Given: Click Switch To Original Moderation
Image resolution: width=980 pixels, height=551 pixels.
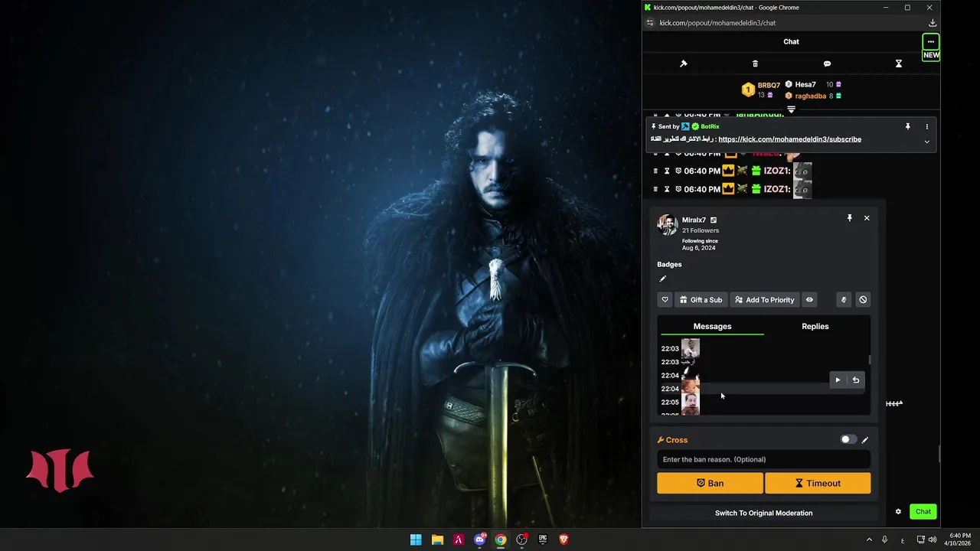Looking at the screenshot, I should click(x=763, y=513).
